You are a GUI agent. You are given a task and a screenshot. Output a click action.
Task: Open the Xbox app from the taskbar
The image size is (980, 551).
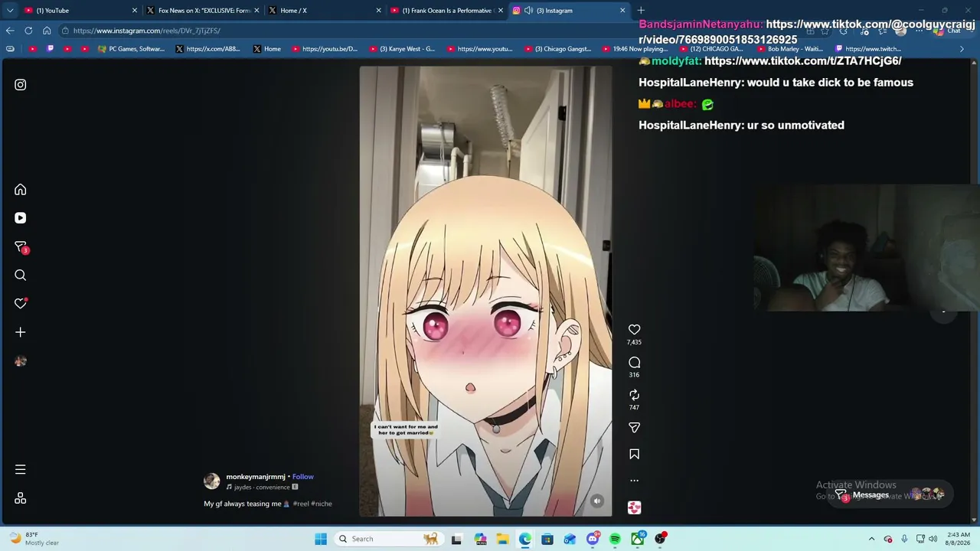637,539
